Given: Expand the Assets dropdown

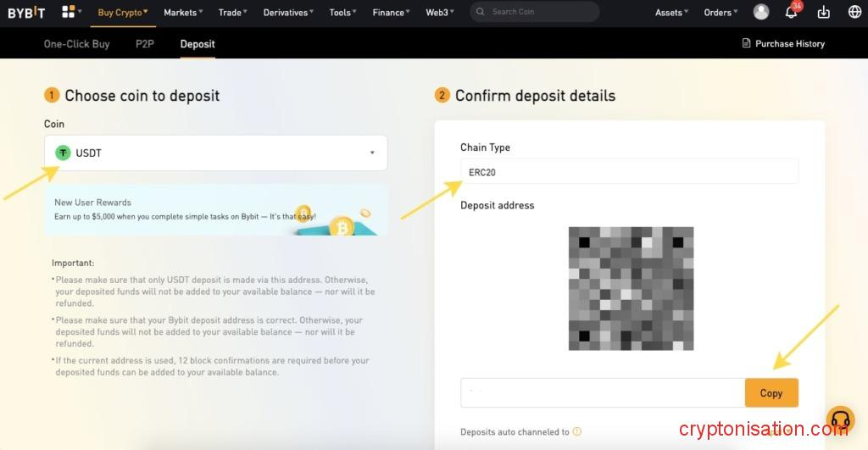Looking at the screenshot, I should click(x=671, y=13).
